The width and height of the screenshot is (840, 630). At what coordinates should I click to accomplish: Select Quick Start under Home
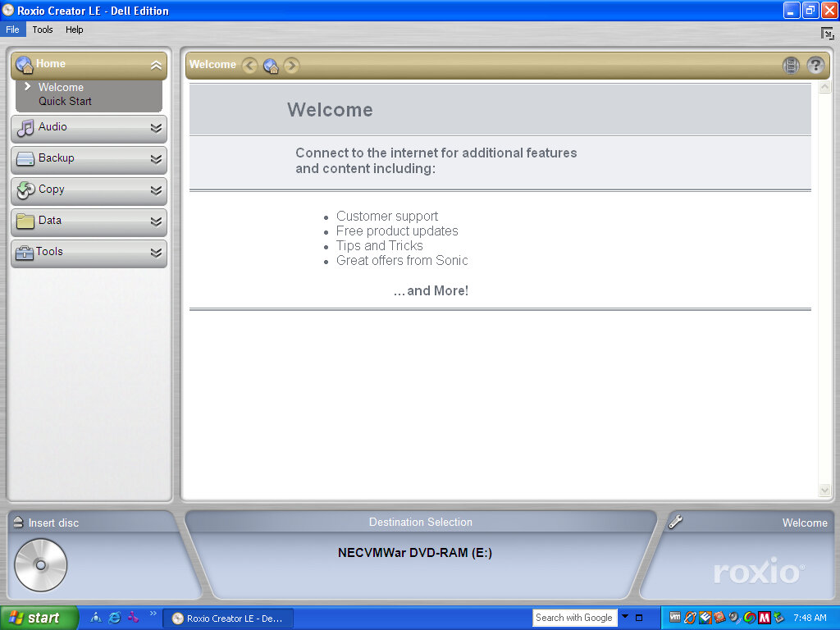[x=65, y=102]
